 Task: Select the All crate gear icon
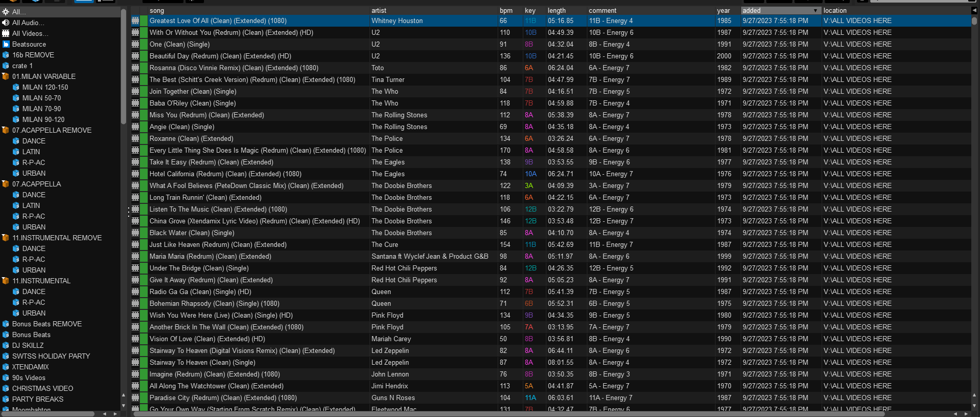[6, 12]
